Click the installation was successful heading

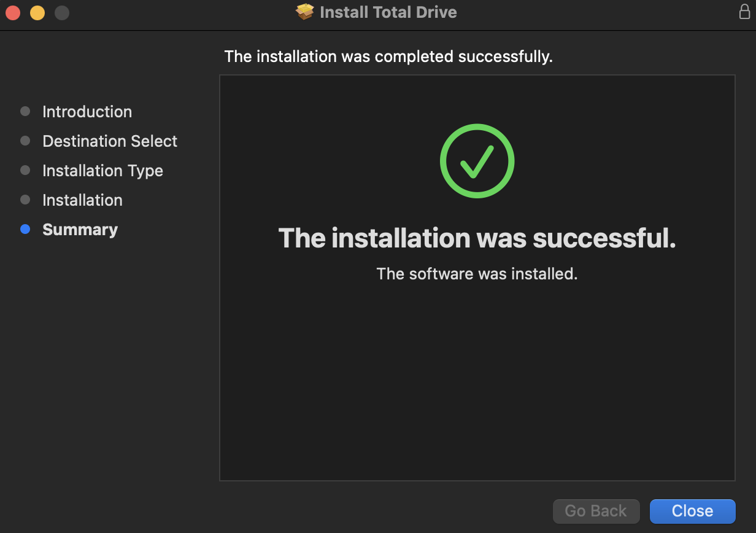(477, 238)
